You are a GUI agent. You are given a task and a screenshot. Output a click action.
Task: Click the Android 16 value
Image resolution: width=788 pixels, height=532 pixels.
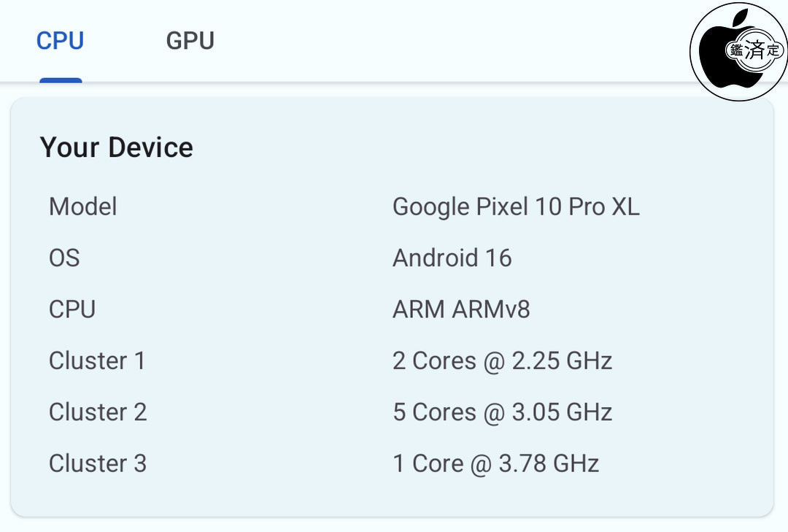point(452,258)
